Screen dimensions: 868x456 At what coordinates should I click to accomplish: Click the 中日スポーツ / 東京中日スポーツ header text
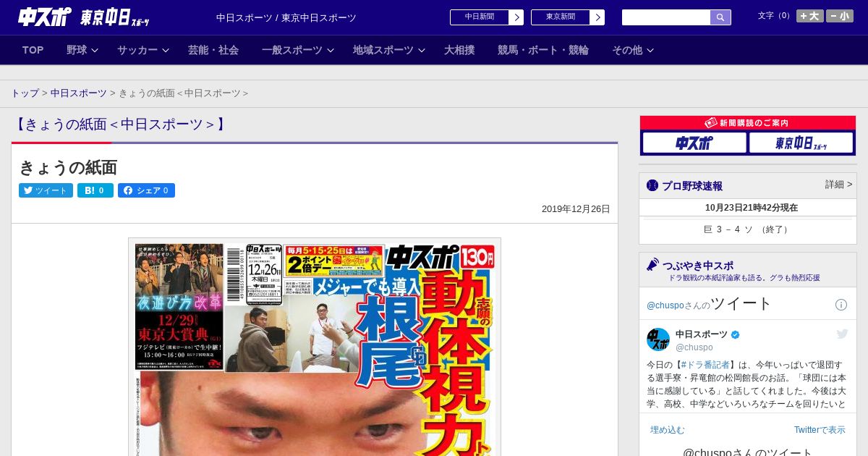click(x=286, y=17)
